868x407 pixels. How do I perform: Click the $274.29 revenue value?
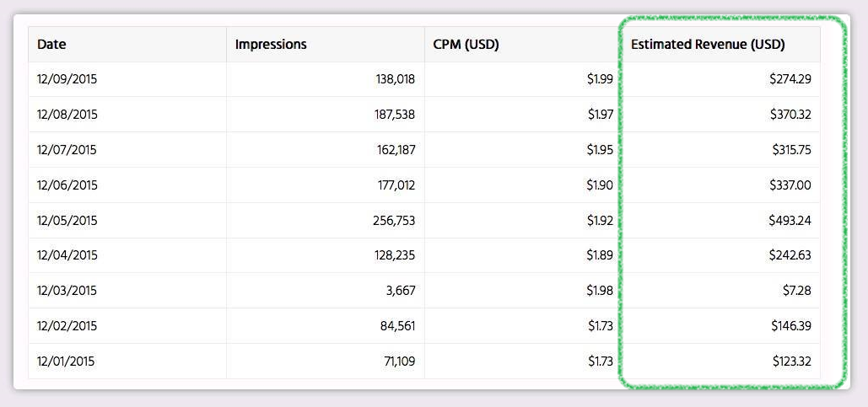[790, 79]
